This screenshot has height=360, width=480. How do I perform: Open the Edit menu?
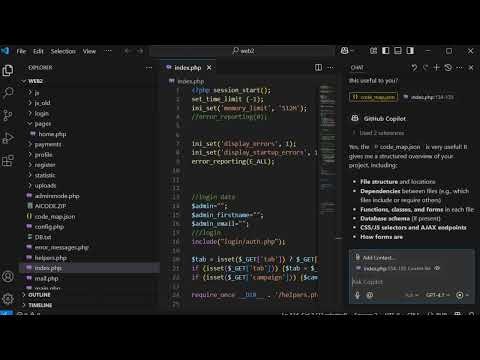pyautogui.click(x=38, y=51)
